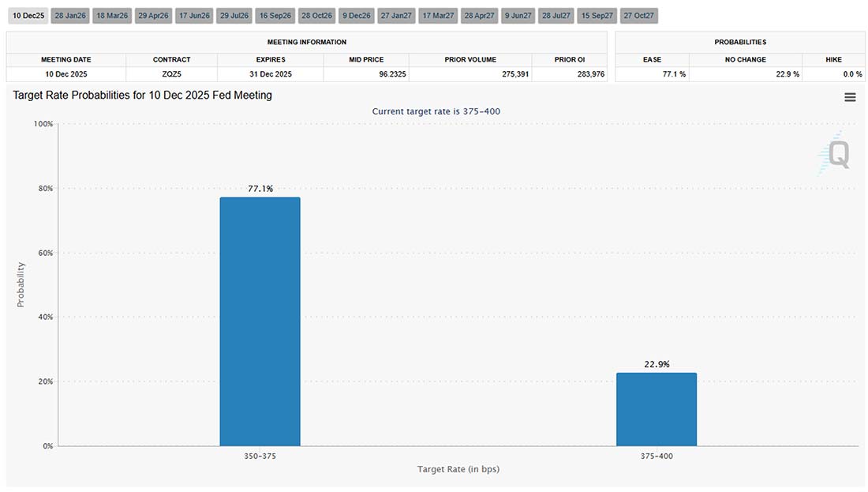The image size is (868, 492).
Task: Open the 18 Mar26 meeting tab
Action: tap(111, 14)
